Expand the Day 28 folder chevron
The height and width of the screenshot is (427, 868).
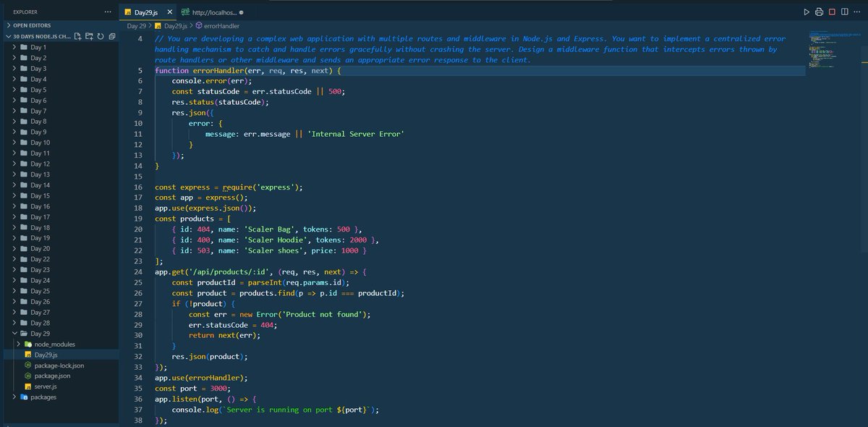[14, 323]
